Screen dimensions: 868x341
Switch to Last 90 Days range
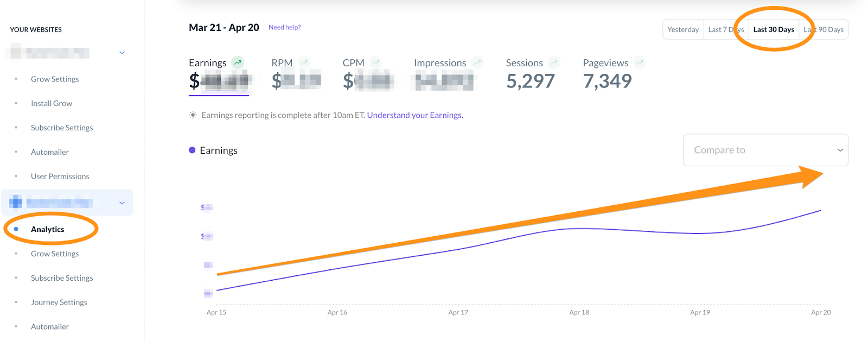824,30
